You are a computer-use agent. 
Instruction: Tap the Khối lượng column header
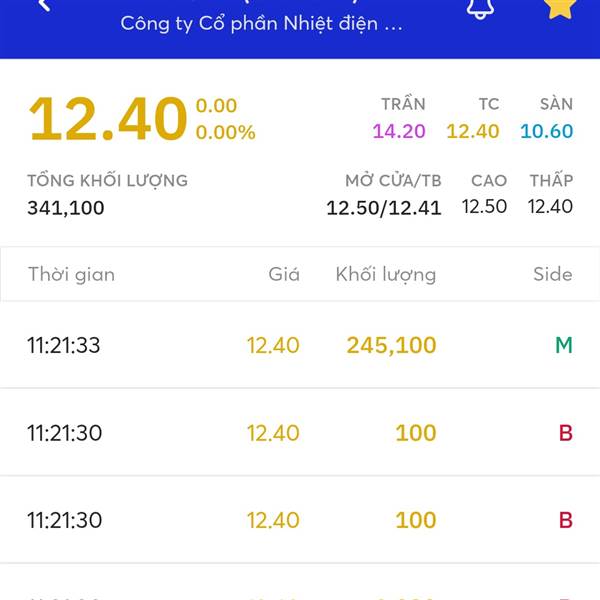tap(386, 274)
